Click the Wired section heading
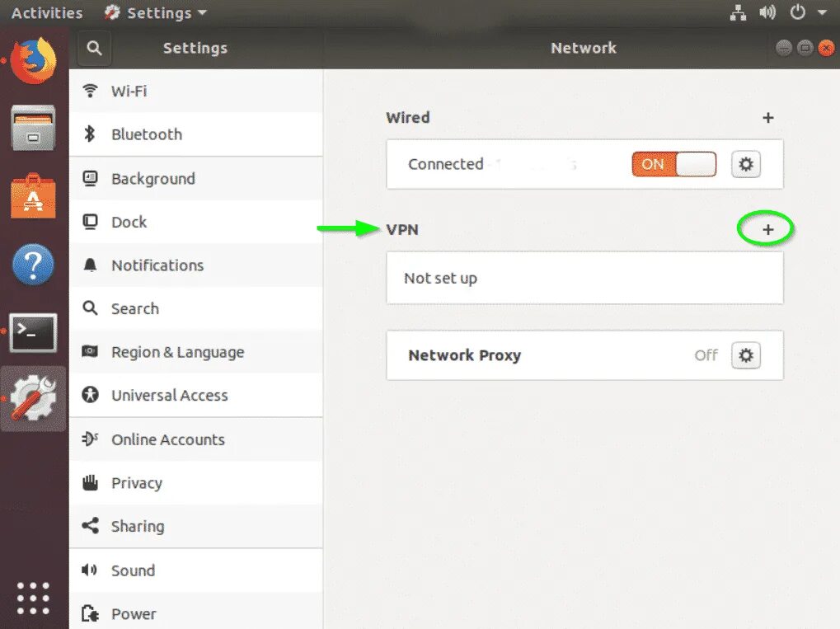This screenshot has height=629, width=840. click(x=408, y=117)
